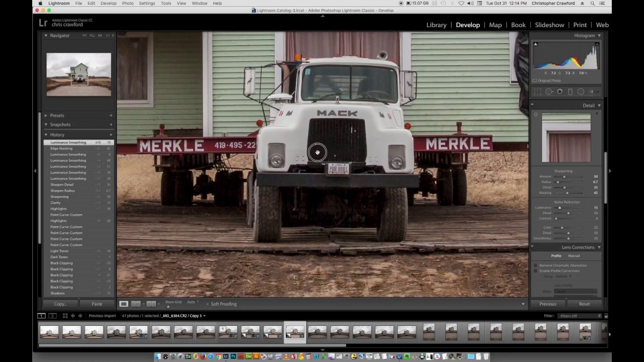The width and height of the screenshot is (644, 362).
Task: Collapse the Histogram panel
Action: point(599,36)
